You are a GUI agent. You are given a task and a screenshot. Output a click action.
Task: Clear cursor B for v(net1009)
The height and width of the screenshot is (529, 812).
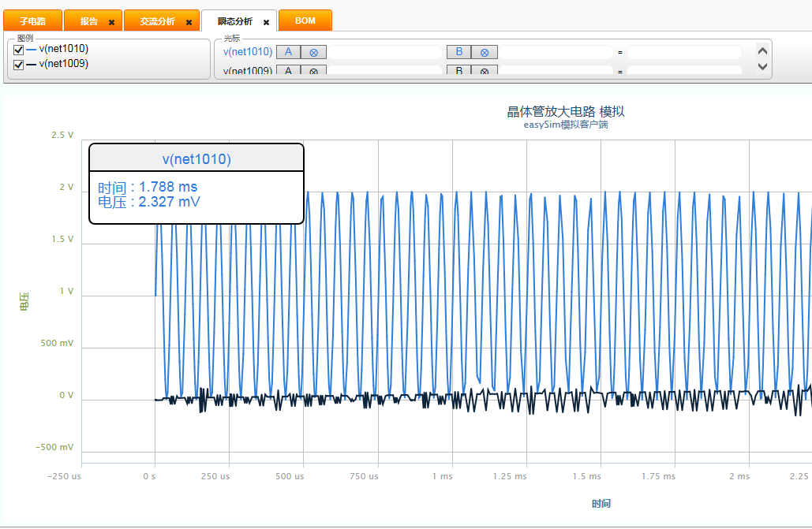point(485,70)
